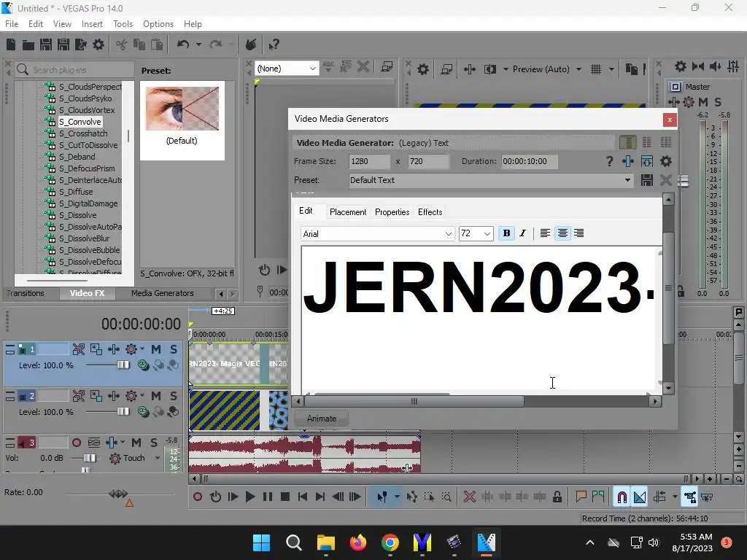Image resolution: width=747 pixels, height=560 pixels.
Task: Open the Tools menu
Action: tap(123, 24)
